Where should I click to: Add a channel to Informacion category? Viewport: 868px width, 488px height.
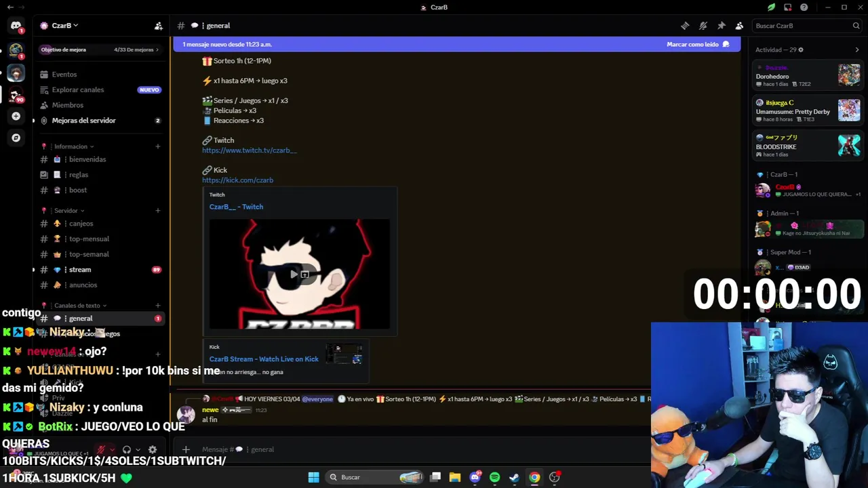point(158,146)
